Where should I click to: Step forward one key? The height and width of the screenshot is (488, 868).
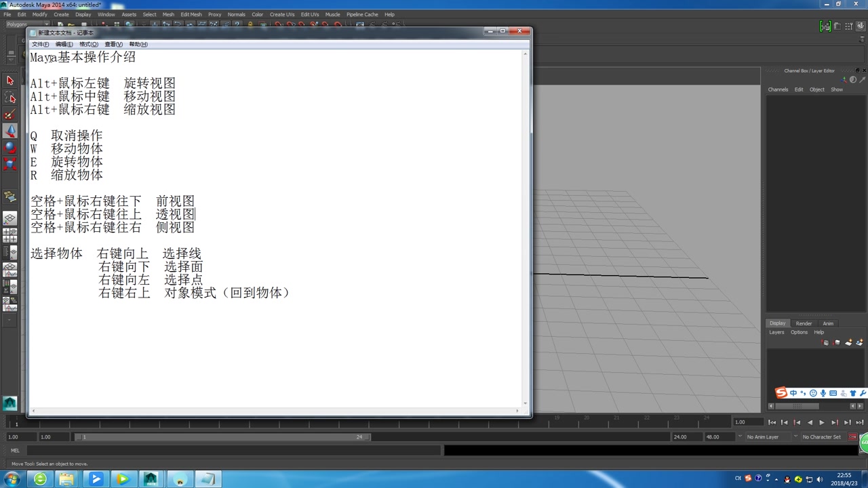[835, 422]
